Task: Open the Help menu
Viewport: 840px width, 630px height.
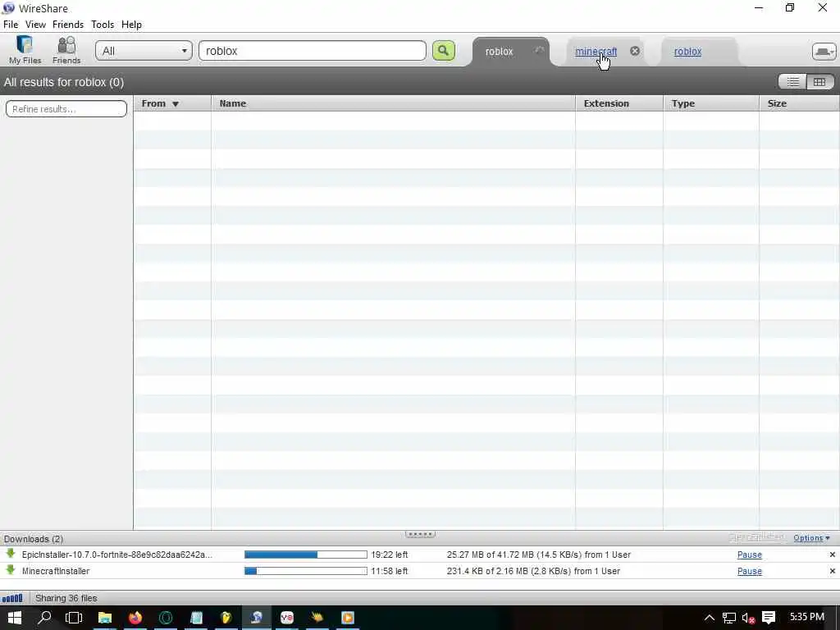Action: click(131, 25)
